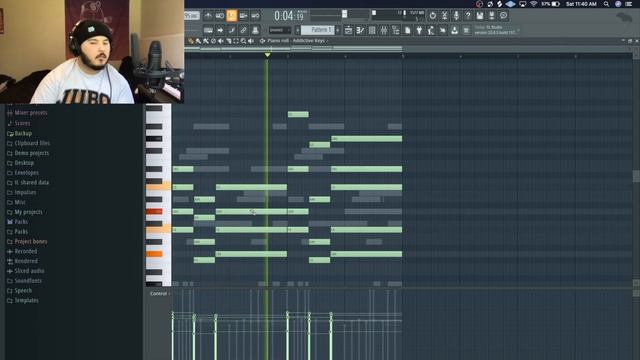Open the Control lane dropdown
The width and height of the screenshot is (640, 360).
point(160,293)
